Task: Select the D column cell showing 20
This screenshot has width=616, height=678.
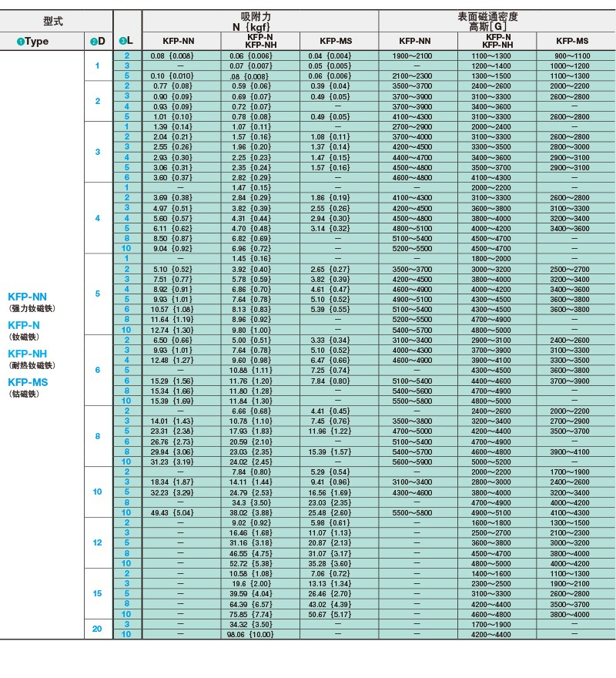Action: pyautogui.click(x=97, y=629)
